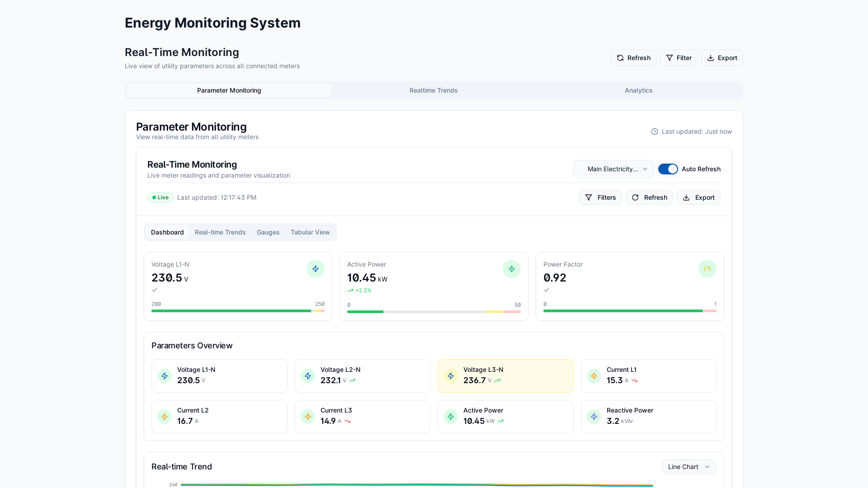Click the clock icon beside Last updated: Just now

pos(654,131)
